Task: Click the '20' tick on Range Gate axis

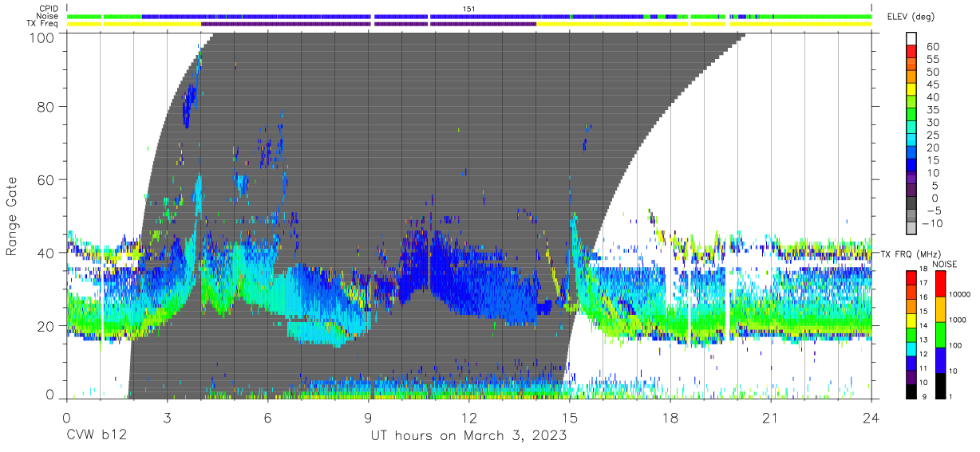Action: point(47,325)
